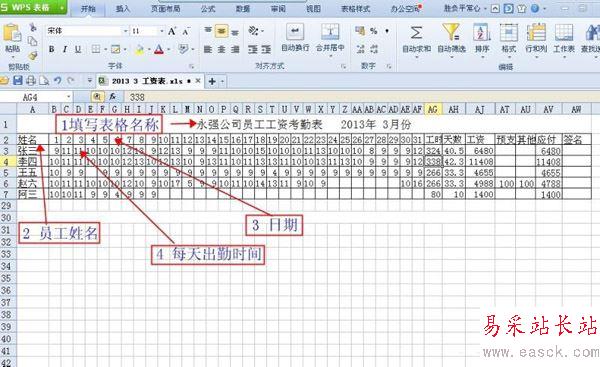Click the plus button for new document
Screen dimensions: 600x367
212,81
